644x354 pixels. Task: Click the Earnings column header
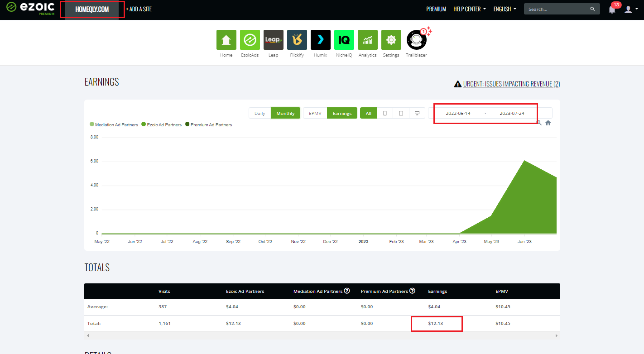437,291
